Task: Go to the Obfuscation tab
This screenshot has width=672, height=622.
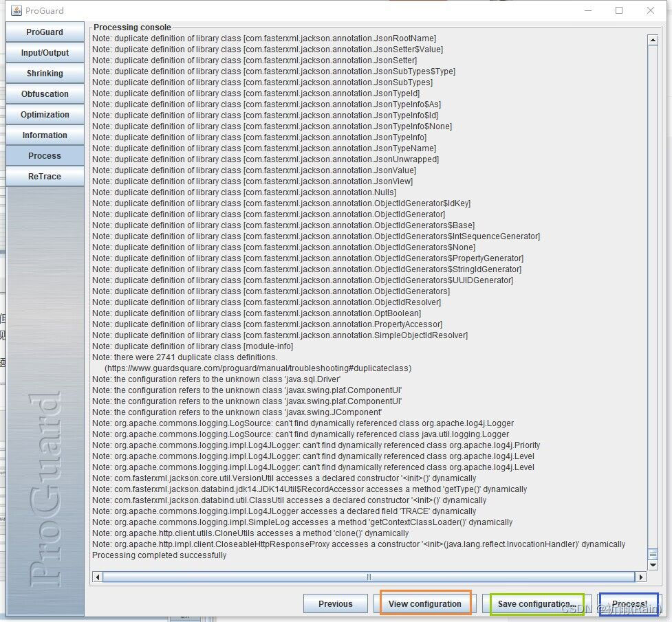Action: pos(45,93)
